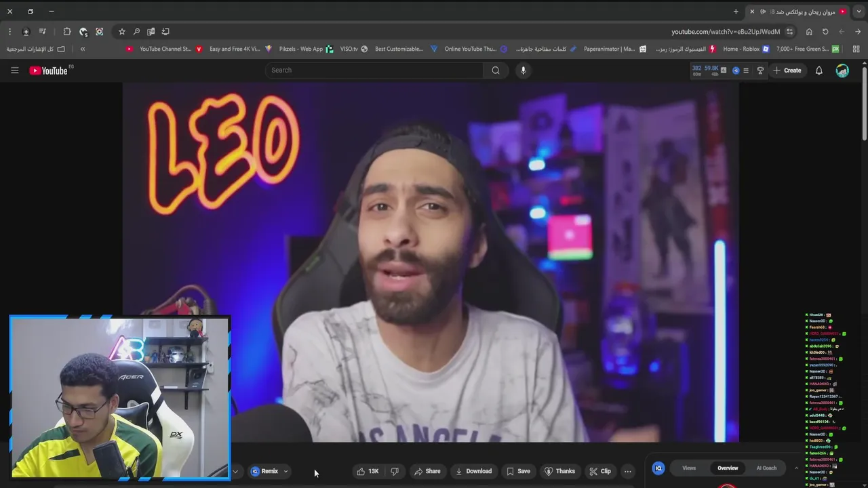Open the vidIQ list menu icon
The height and width of the screenshot is (488, 868).
[x=746, y=70]
